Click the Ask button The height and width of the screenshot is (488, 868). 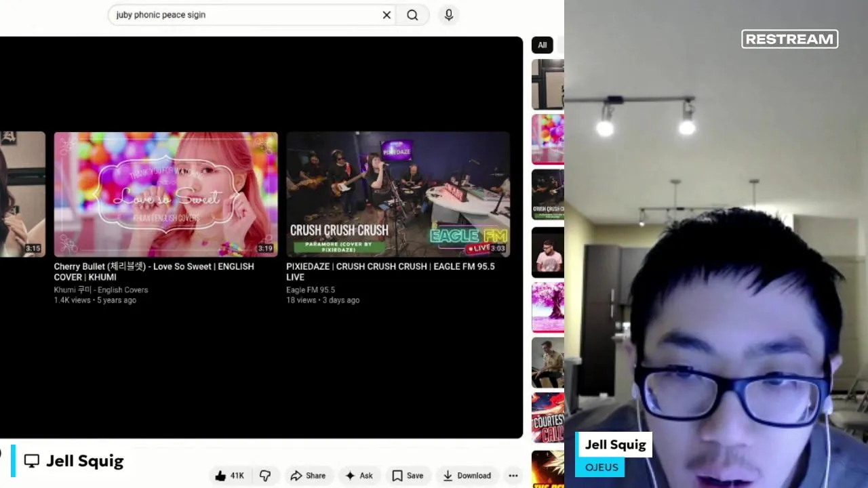click(359, 476)
